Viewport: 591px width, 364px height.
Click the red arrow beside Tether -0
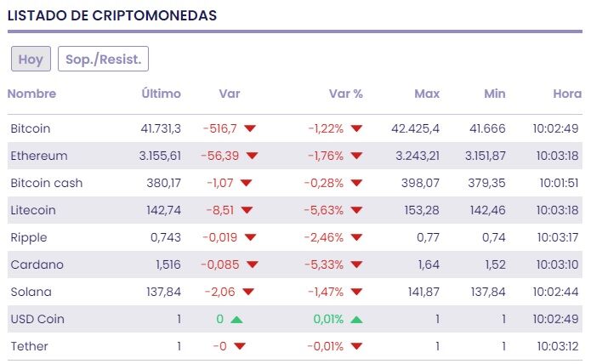coord(239,346)
